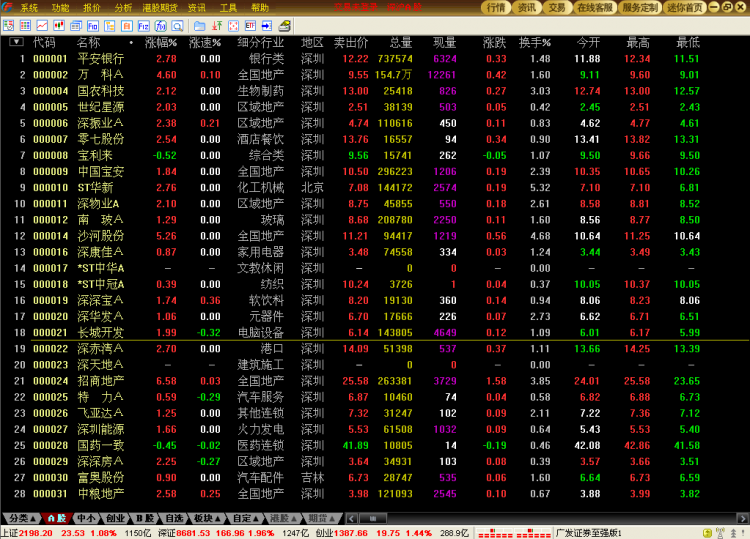The width and height of the screenshot is (750, 539).
Task: Click the 在线客服 button
Action: click(595, 7)
